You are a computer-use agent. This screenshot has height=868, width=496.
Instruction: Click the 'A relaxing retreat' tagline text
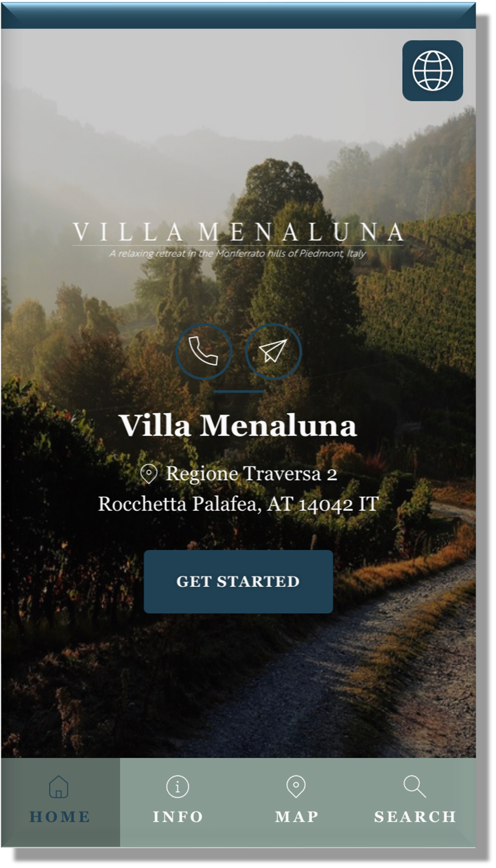pyautogui.click(x=238, y=253)
